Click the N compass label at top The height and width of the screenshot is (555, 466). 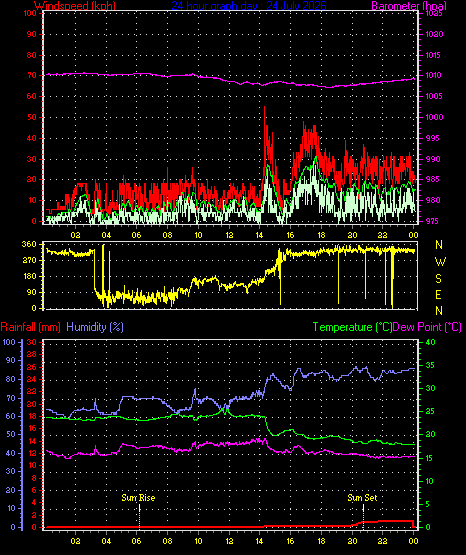click(x=439, y=245)
